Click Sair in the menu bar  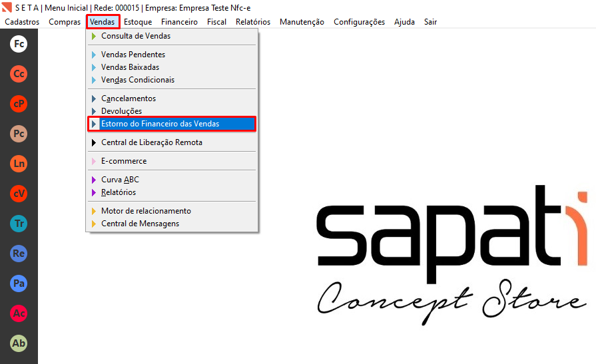431,22
